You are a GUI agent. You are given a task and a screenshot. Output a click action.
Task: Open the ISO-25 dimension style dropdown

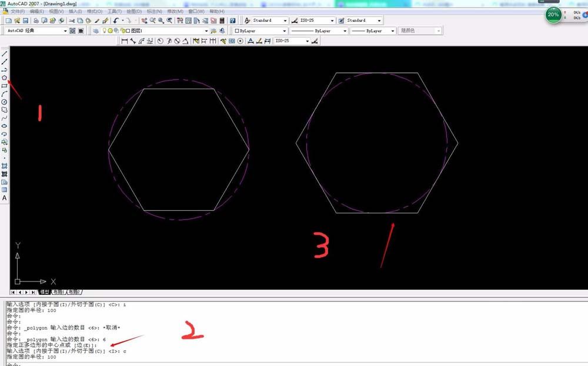point(332,21)
